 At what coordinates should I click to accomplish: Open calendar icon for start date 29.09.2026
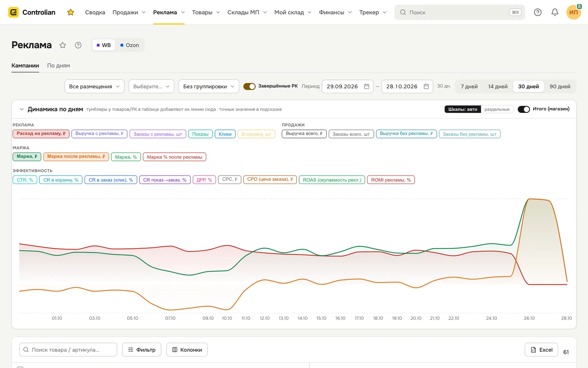point(366,86)
